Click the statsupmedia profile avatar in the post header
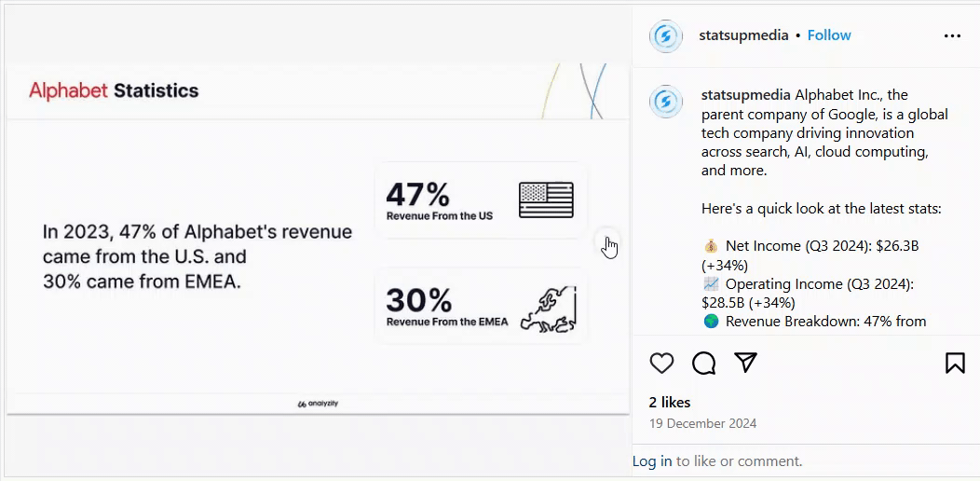The width and height of the screenshot is (980, 481). [666, 36]
